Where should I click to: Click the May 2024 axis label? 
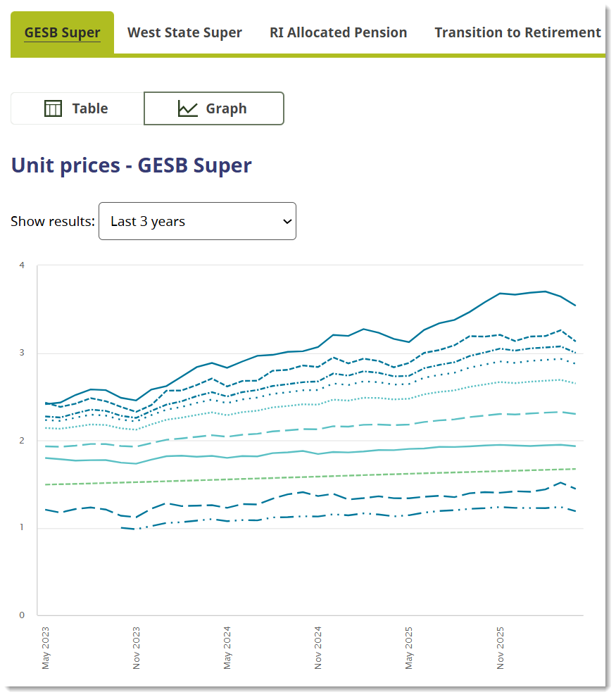(x=227, y=648)
